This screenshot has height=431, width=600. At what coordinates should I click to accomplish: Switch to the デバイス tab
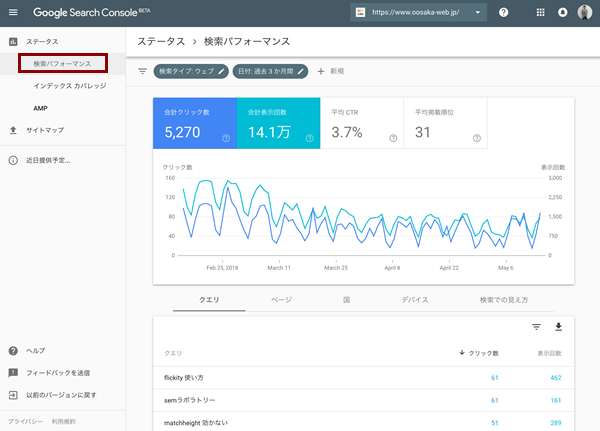[x=415, y=300]
